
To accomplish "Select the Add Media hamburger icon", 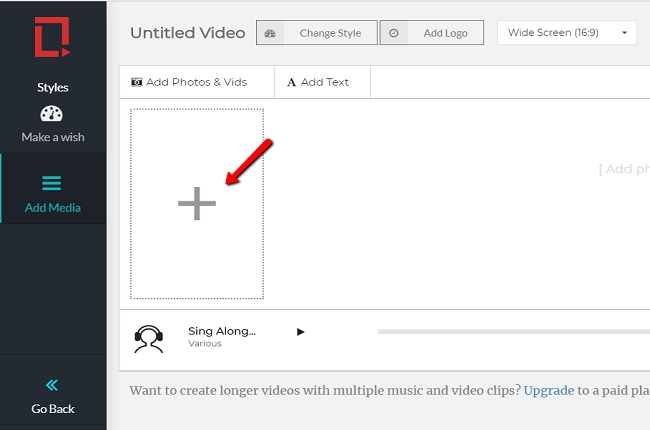I will [x=52, y=183].
